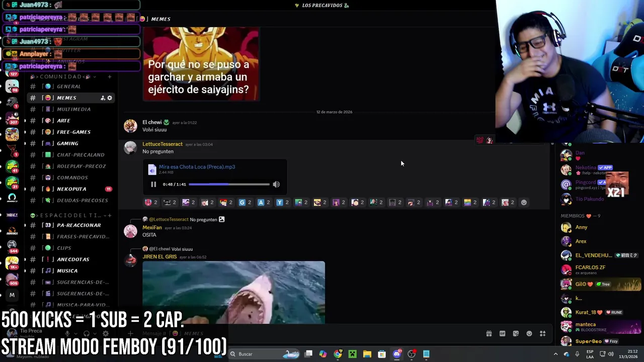Screen dimensions: 644x362
Task: Add a new reaction with smiley icon
Action: (524, 202)
